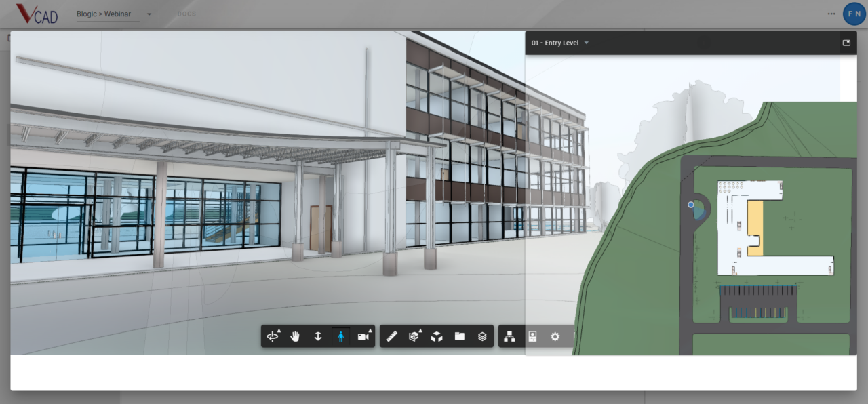Toggle the Layers panel

(x=481, y=336)
